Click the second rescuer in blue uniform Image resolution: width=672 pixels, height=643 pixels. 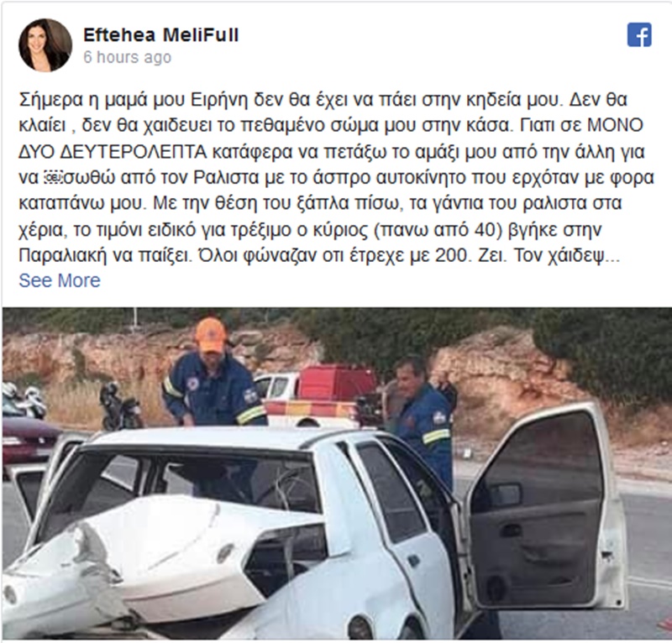(x=423, y=422)
